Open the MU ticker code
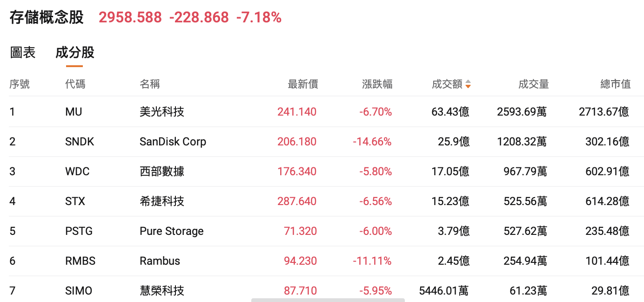 pos(74,112)
